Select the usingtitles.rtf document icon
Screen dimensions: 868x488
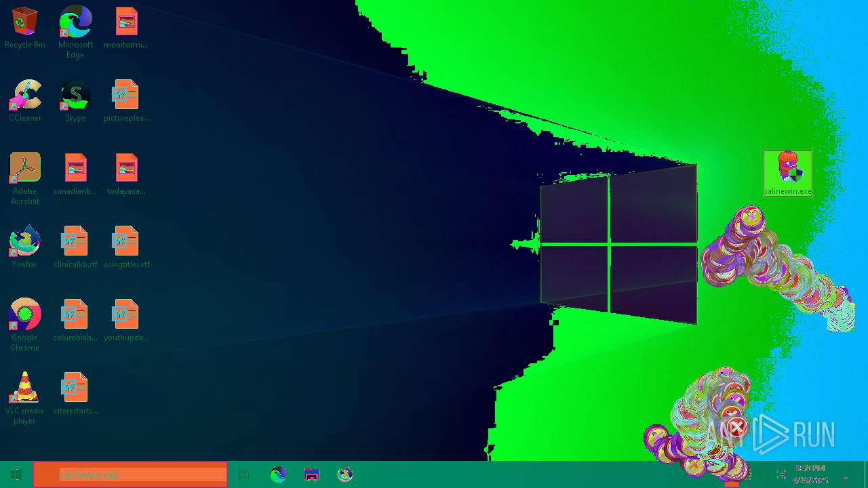pyautogui.click(x=126, y=247)
